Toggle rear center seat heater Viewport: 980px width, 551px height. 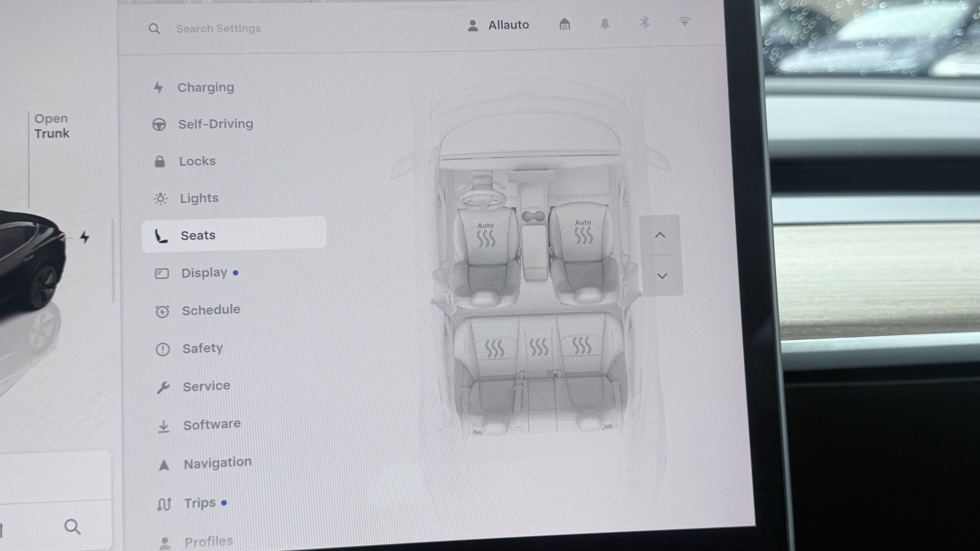(539, 347)
